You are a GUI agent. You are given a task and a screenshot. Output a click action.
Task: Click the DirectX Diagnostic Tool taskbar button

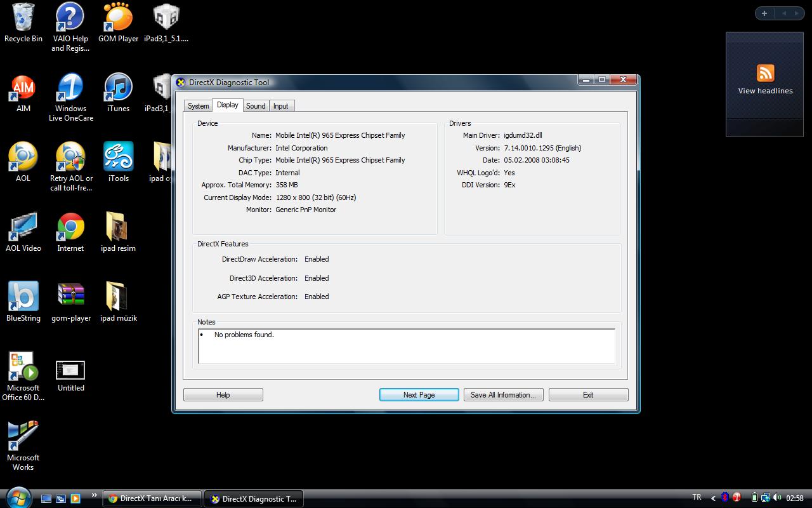click(254, 498)
